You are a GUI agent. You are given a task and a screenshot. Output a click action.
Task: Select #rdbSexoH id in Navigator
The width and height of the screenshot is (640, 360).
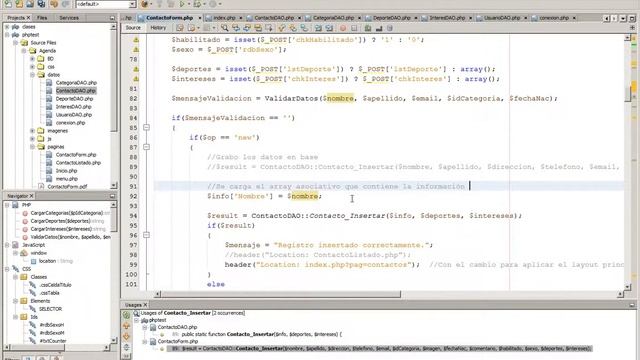[x=51, y=325]
